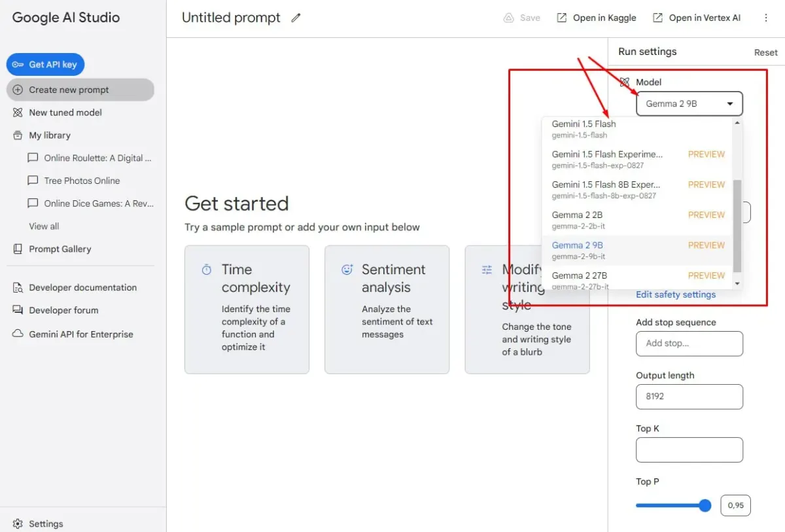The height and width of the screenshot is (532, 785).
Task: Click the cloud icon for Gemini API Enterprise
Action: tap(18, 334)
